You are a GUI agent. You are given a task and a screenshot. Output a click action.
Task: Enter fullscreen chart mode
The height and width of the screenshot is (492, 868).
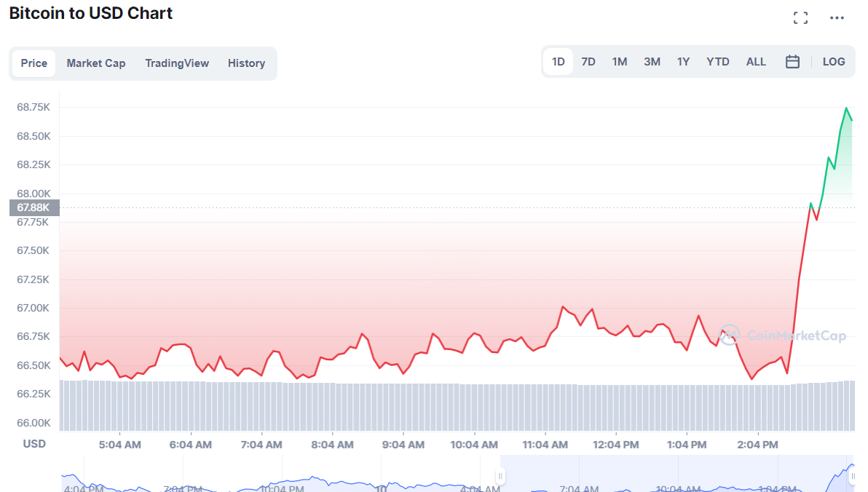800,18
